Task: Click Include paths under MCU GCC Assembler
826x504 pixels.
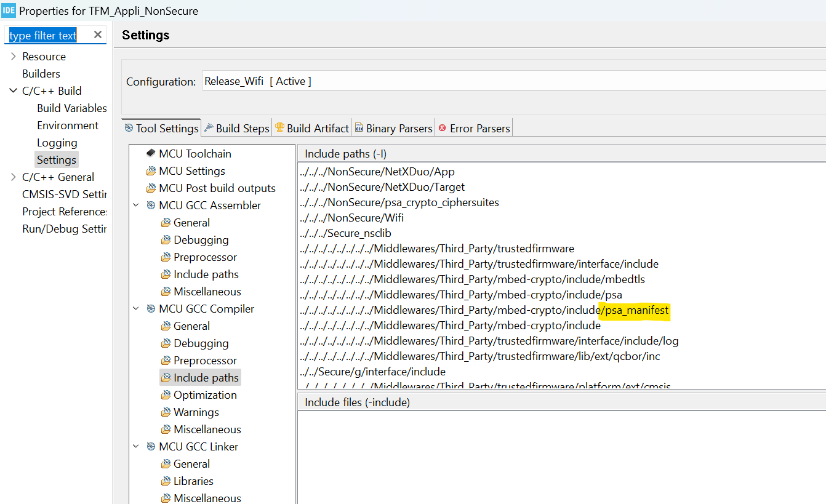Action: click(x=200, y=274)
